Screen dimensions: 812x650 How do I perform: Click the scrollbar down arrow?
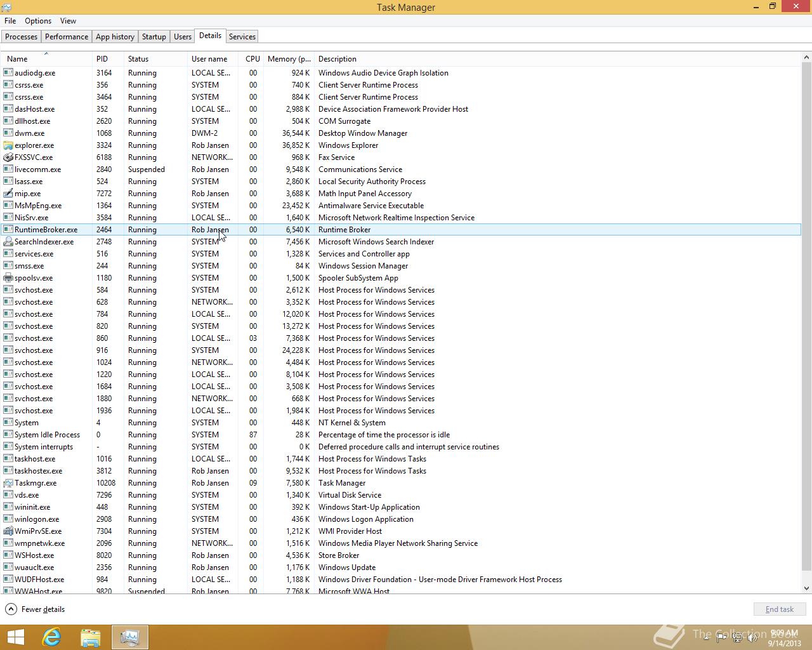(x=807, y=588)
